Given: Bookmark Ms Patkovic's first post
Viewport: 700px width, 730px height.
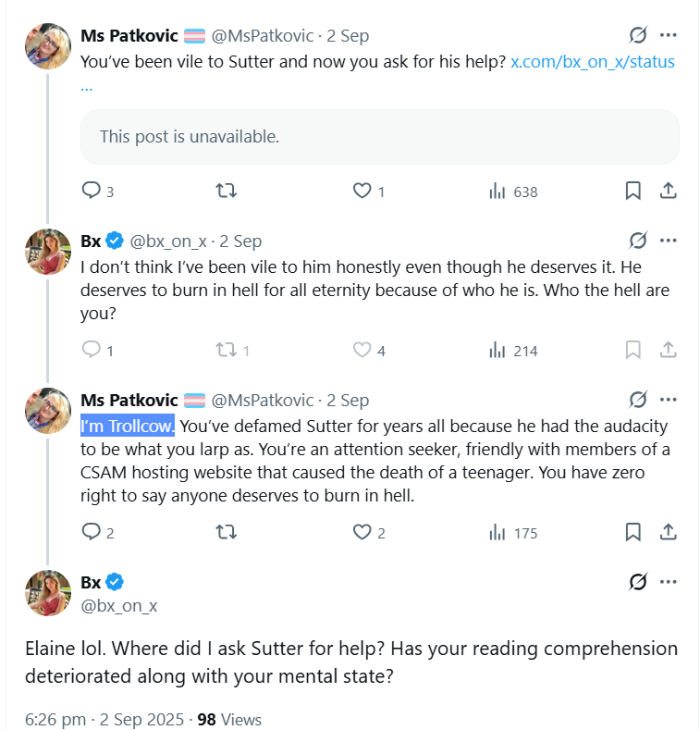Looking at the screenshot, I should click(633, 192).
